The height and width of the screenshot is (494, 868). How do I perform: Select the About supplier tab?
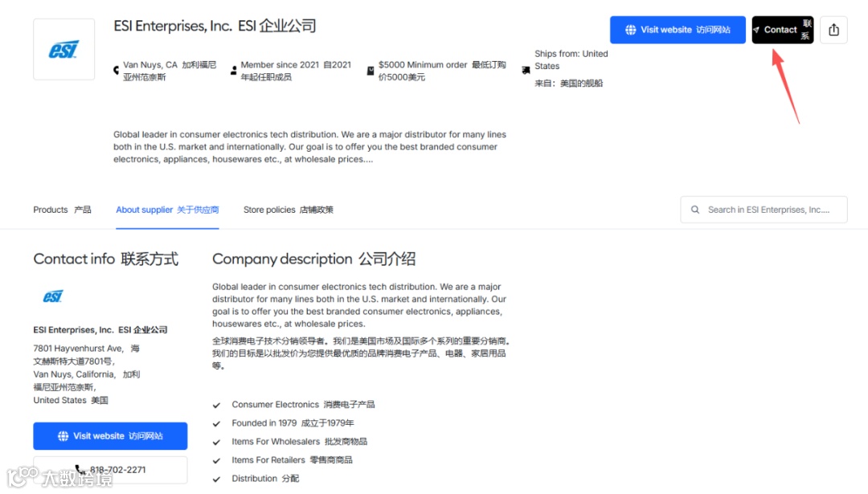click(167, 210)
